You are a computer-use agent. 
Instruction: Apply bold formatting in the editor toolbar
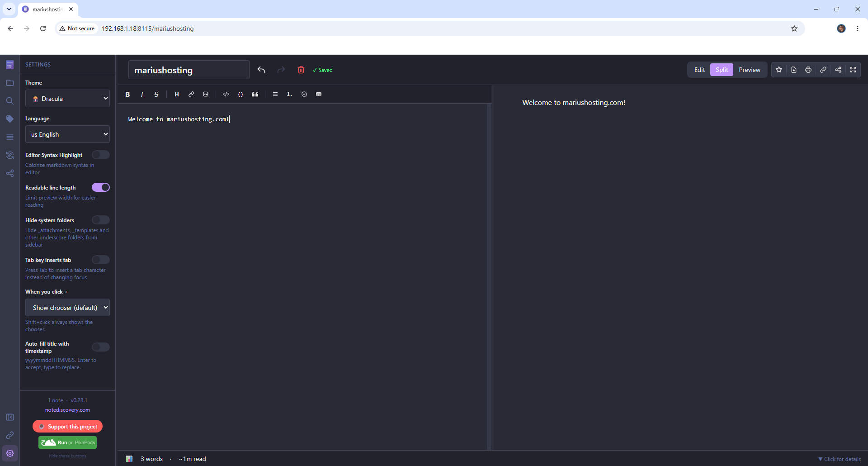(x=127, y=94)
